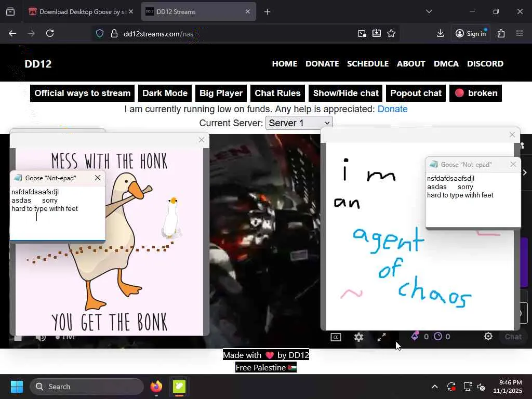Viewport: 532px width, 399px height.
Task: Toggle closed captions on the player
Action: click(336, 337)
